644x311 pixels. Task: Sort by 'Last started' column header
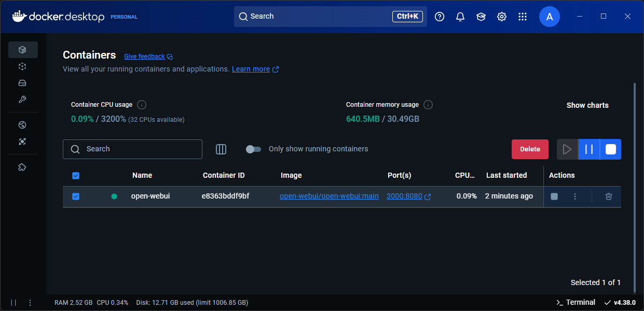(506, 175)
